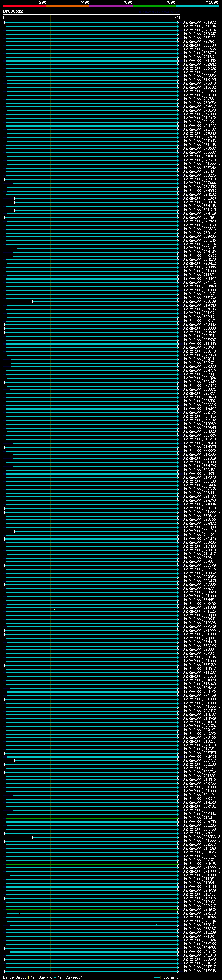
Task: Select hit UniRef100_B1VME5
Action: pos(199,898)
